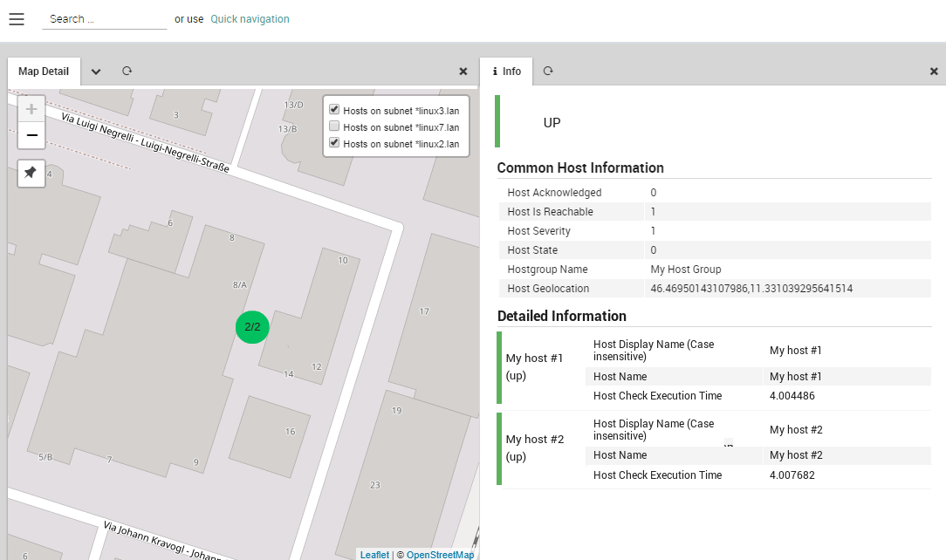
Task: Select the Info tab
Action: click(x=507, y=72)
